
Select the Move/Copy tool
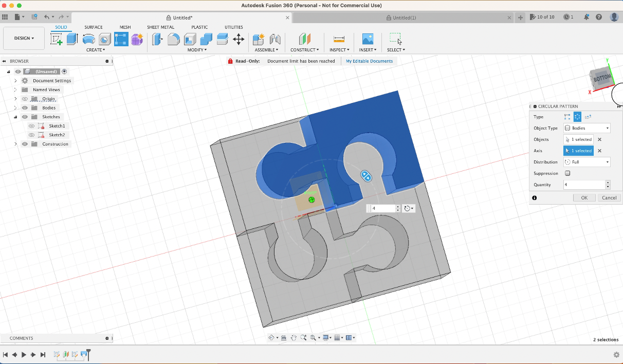[x=239, y=39]
